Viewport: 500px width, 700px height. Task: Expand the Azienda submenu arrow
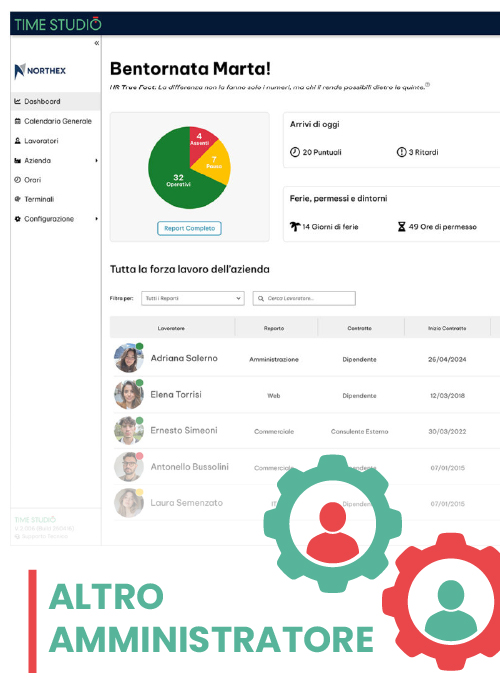tap(96, 160)
